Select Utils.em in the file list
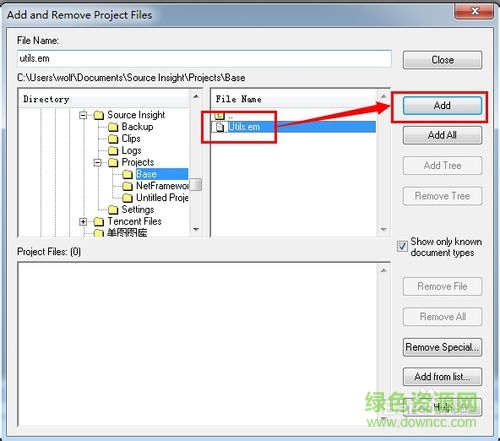 coord(294,127)
